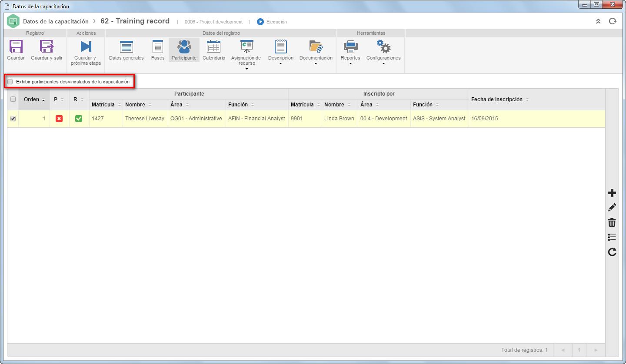Click the Therese Livesay name cell

145,119
